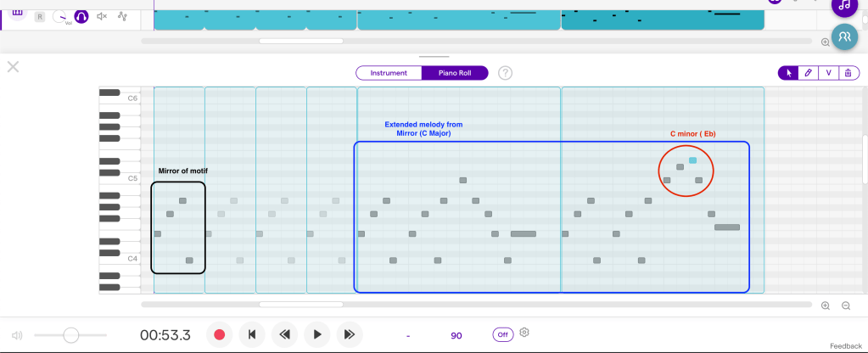
Task: Select the Piano Roll tab
Action: [x=455, y=73]
